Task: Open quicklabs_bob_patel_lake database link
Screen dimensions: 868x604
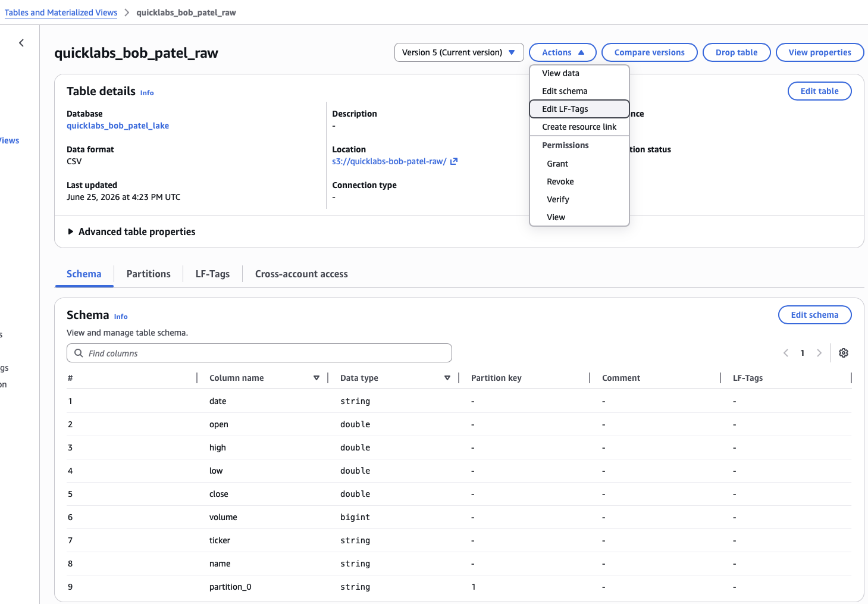Action: 118,126
